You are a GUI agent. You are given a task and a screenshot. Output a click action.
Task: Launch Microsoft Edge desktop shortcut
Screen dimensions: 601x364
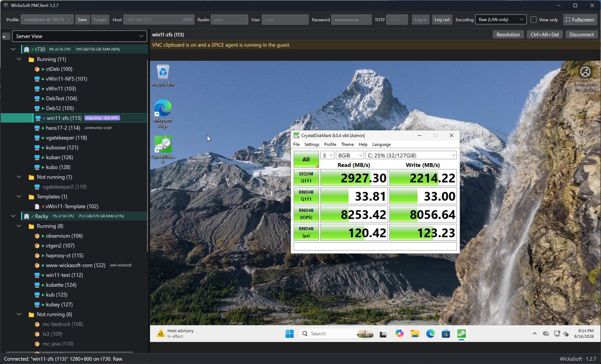[163, 113]
